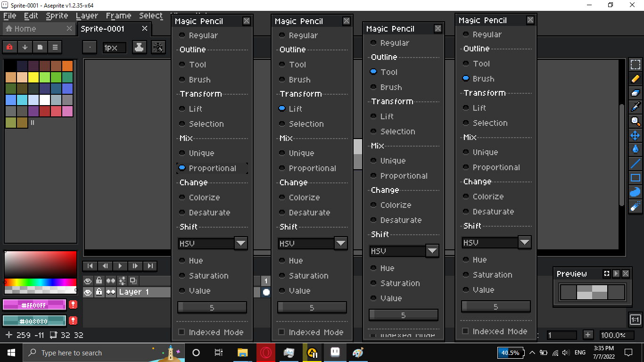Go to the last frame

pos(150,266)
